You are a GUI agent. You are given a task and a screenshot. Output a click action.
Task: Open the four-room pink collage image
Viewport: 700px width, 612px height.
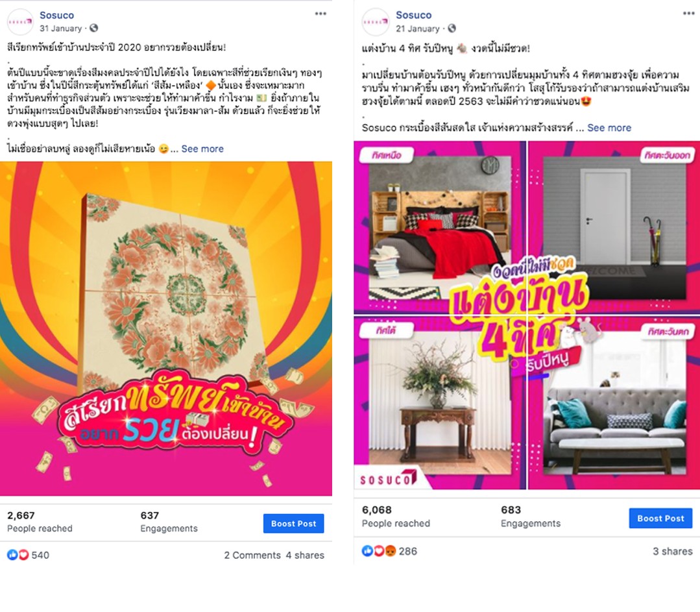(527, 315)
